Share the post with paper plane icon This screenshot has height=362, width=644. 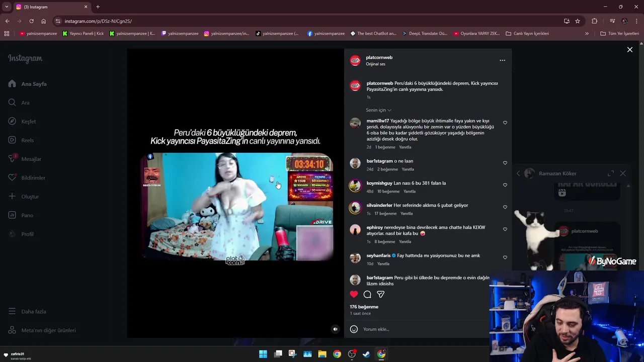pos(381,294)
